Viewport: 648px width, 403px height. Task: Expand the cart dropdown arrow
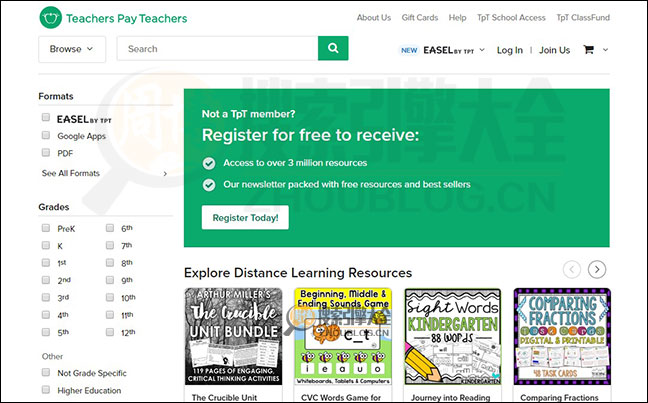click(606, 49)
